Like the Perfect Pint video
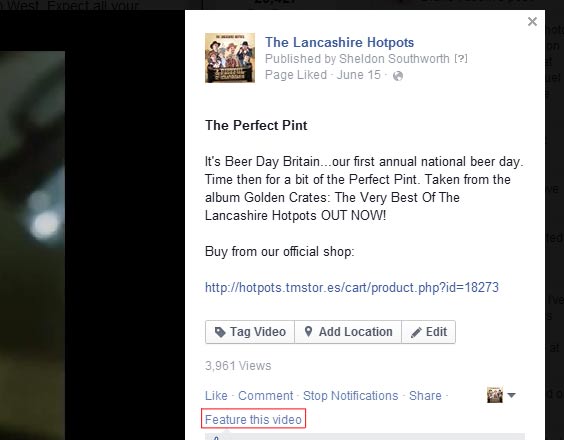This screenshot has height=440, width=564. pyautogui.click(x=216, y=396)
